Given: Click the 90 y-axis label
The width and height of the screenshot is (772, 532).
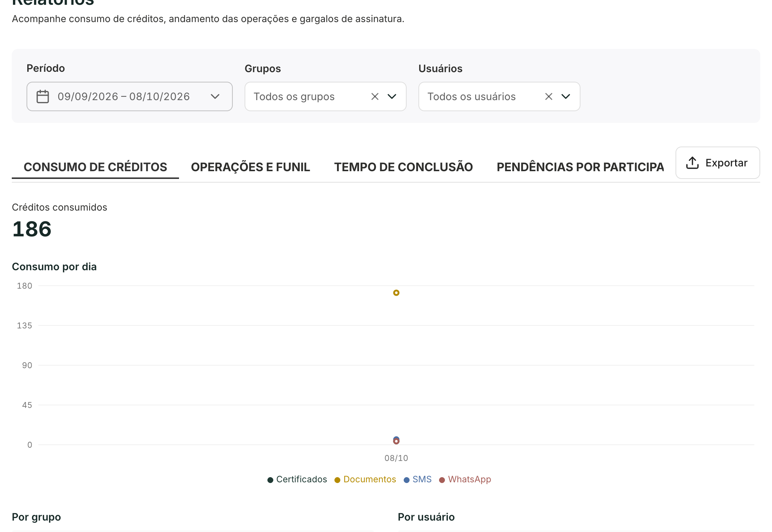Looking at the screenshot, I should 27,365.
